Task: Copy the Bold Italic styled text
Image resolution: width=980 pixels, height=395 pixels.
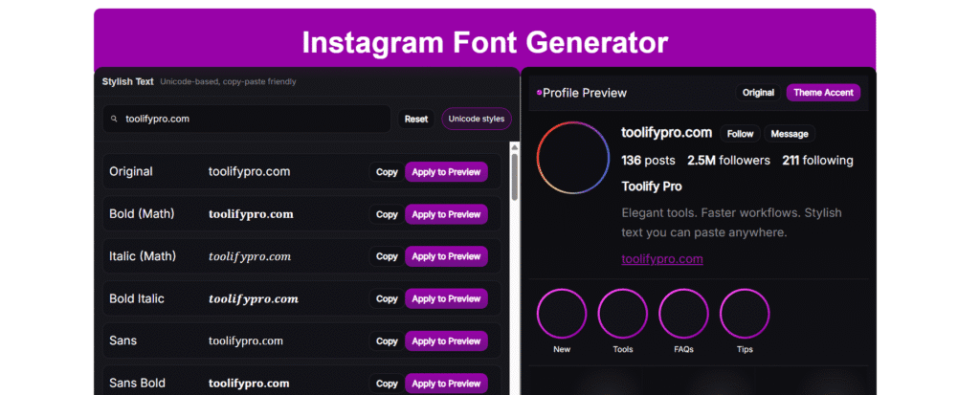Action: pos(387,299)
